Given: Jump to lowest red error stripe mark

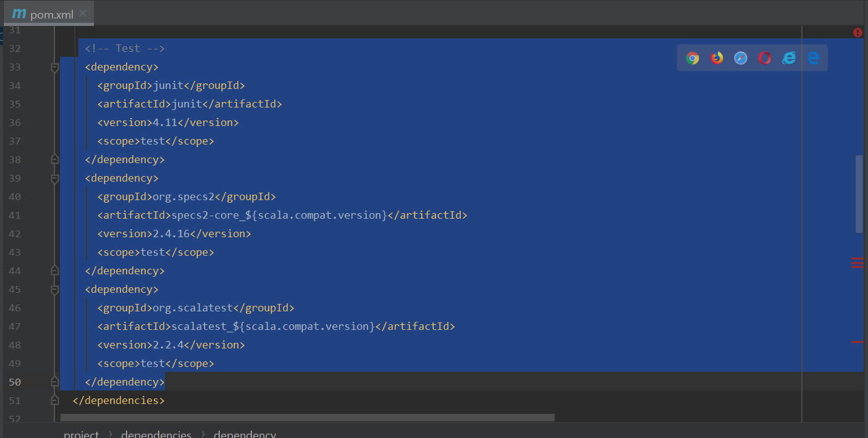Looking at the screenshot, I should click(x=857, y=341).
